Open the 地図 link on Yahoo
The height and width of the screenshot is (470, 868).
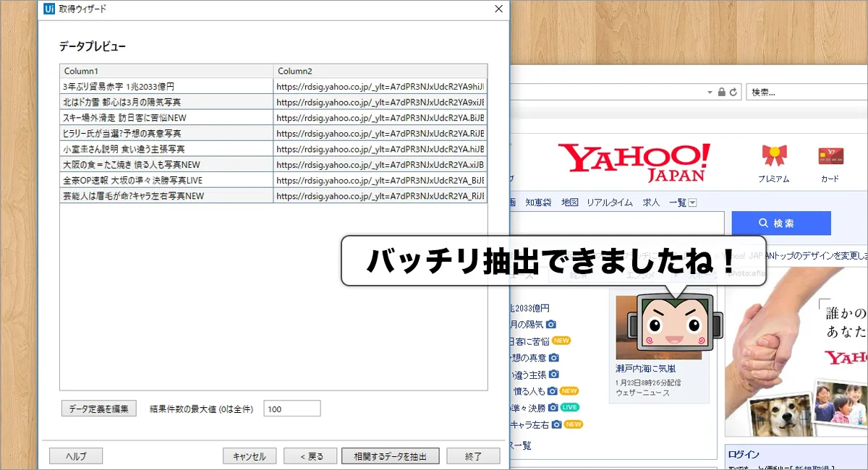[570, 202]
